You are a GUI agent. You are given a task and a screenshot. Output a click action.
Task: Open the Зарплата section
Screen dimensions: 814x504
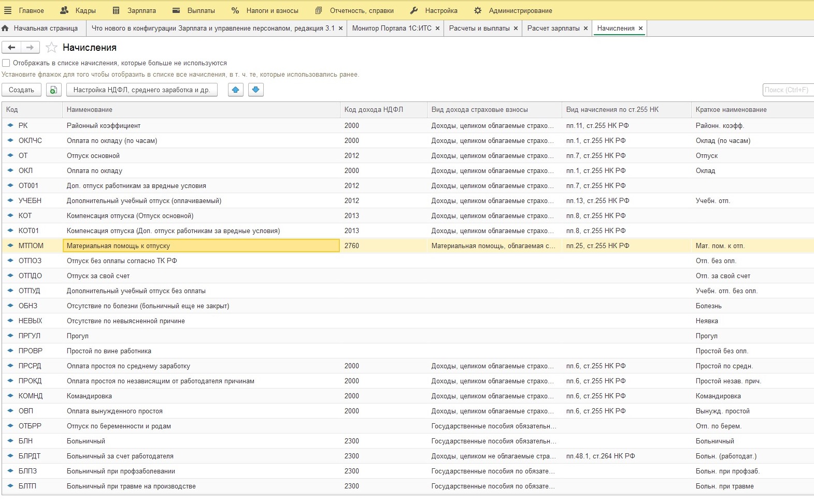click(x=134, y=10)
